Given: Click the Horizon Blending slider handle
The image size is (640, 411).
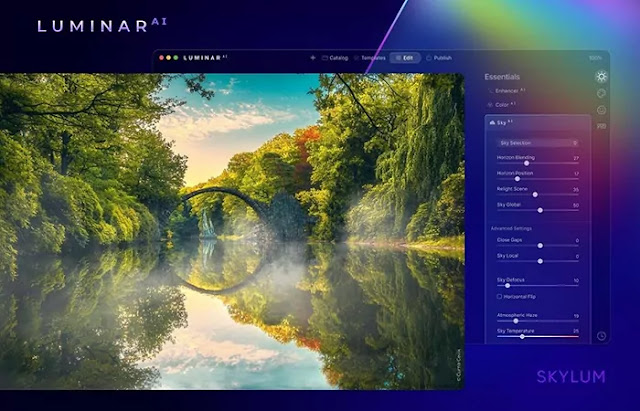Looking at the screenshot, I should (527, 163).
